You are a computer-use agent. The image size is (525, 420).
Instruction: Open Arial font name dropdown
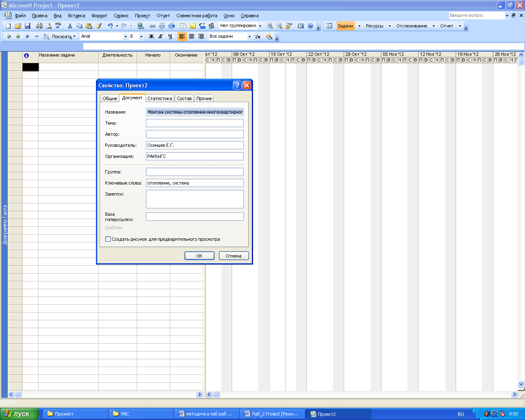pos(126,37)
